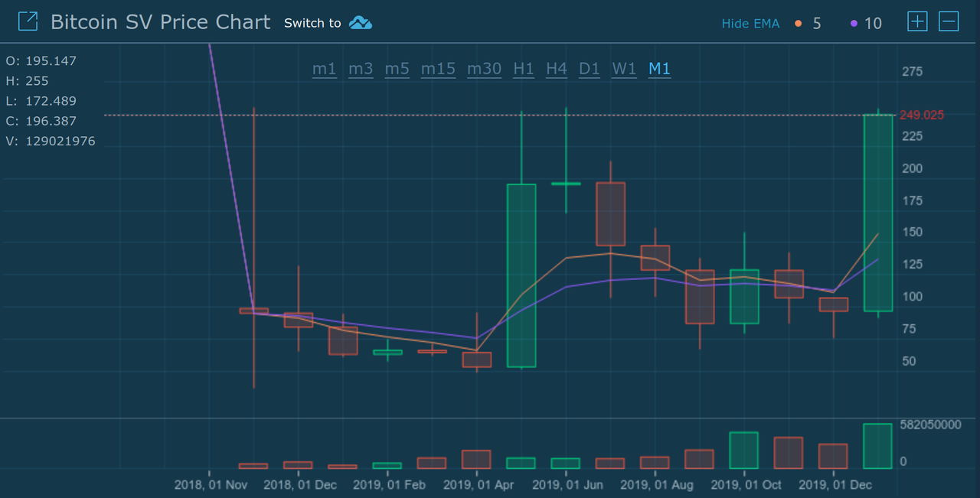Viewport: 980px width, 498px height.
Task: Click the tall green April 2019 candle
Action: 521,275
